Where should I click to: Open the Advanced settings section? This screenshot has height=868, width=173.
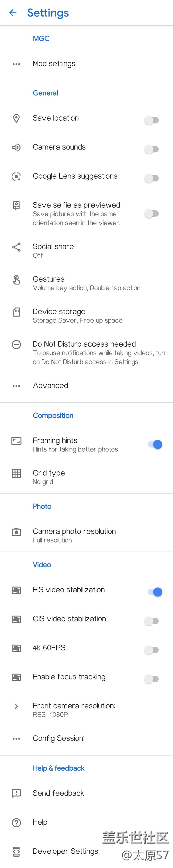86,385
